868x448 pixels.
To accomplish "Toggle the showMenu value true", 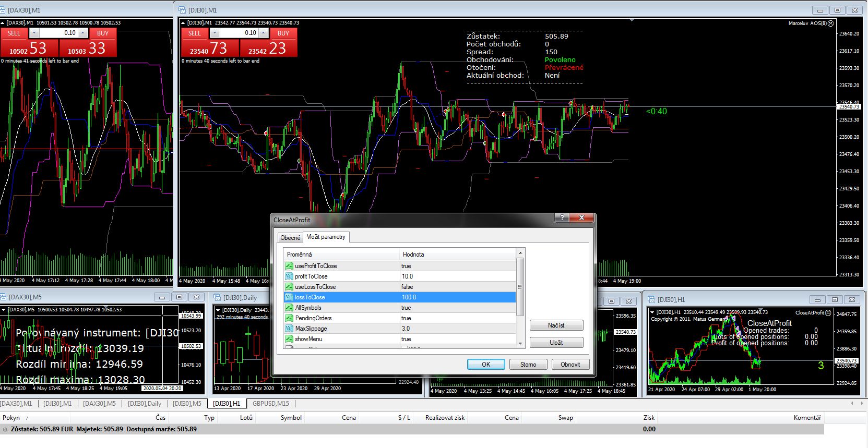I will click(406, 339).
